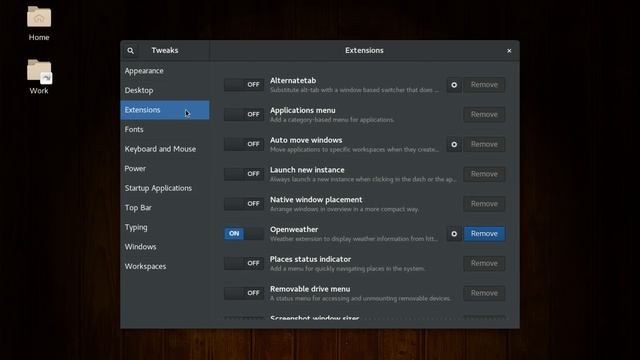Toggle the Alternatetab extension switch
Image resolution: width=640 pixels, height=360 pixels.
pos(244,84)
